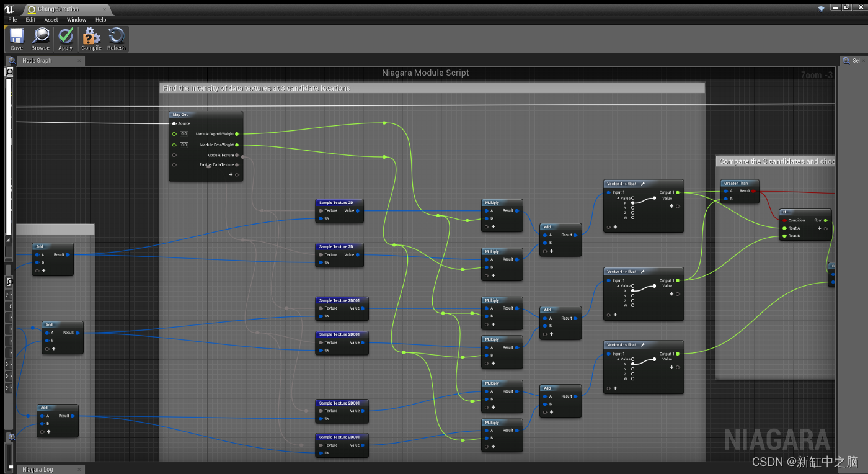Collapse Value row in middle Vector 4 -> float node
The image size is (868, 474).
click(619, 286)
